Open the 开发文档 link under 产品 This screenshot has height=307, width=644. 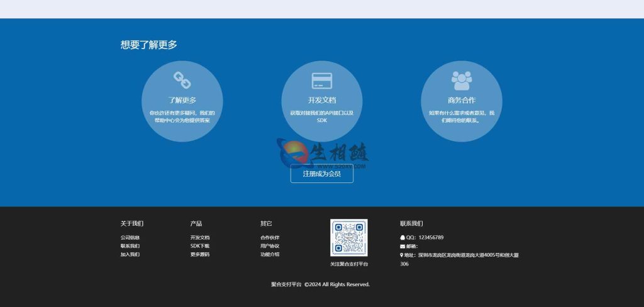(200, 238)
